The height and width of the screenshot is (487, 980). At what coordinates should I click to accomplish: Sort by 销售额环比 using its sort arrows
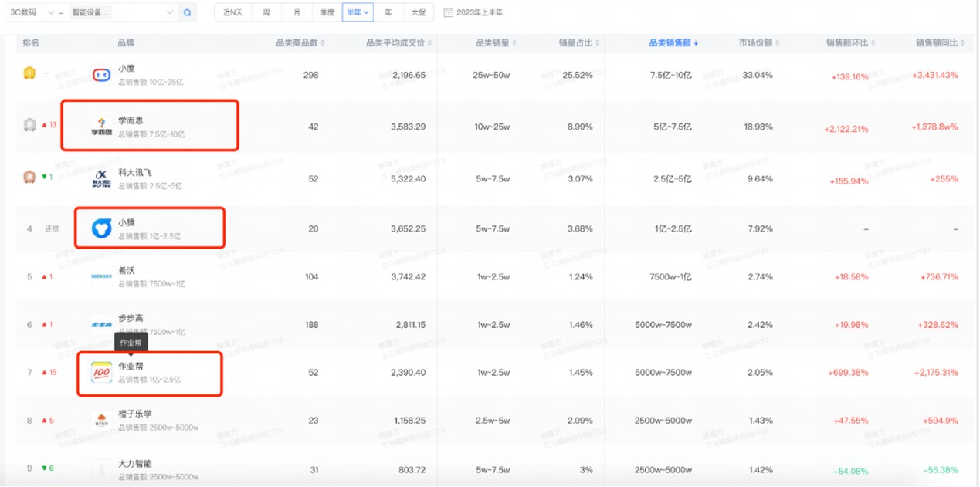873,43
